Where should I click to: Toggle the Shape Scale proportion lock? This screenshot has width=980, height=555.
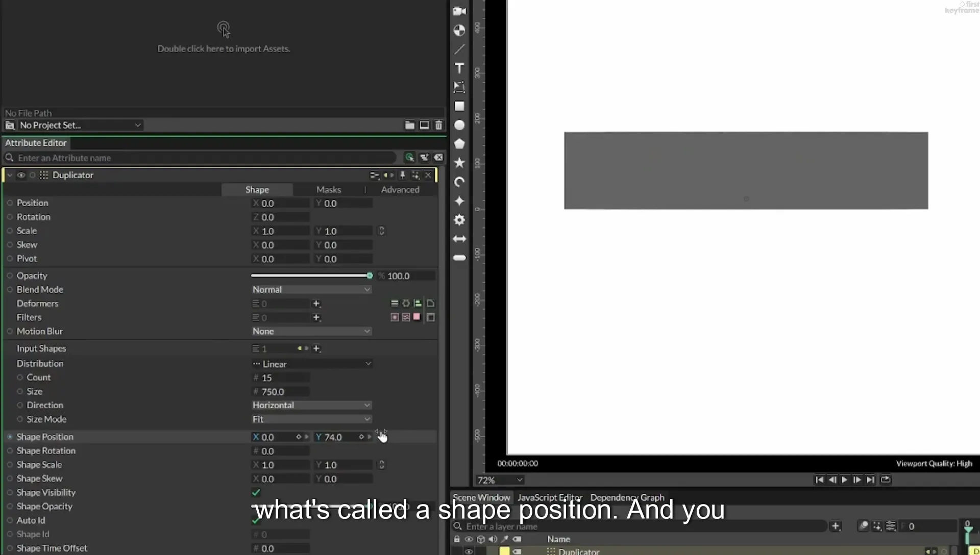pos(381,465)
